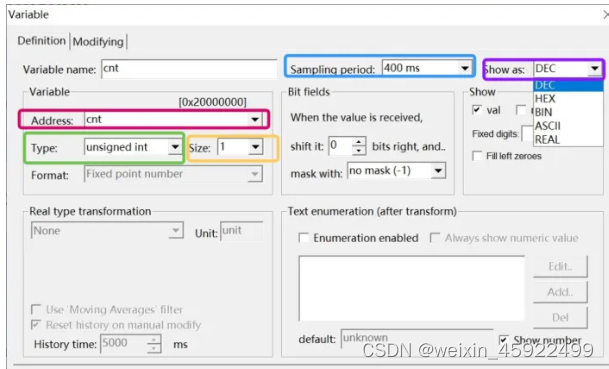Check the Enumeration enabled checkbox
This screenshot has width=609, height=369.
click(303, 238)
